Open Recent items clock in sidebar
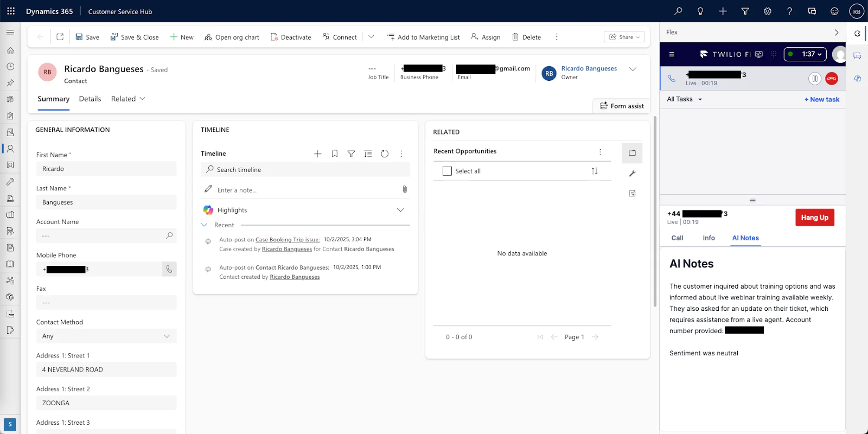This screenshot has width=868, height=434. coord(10,66)
